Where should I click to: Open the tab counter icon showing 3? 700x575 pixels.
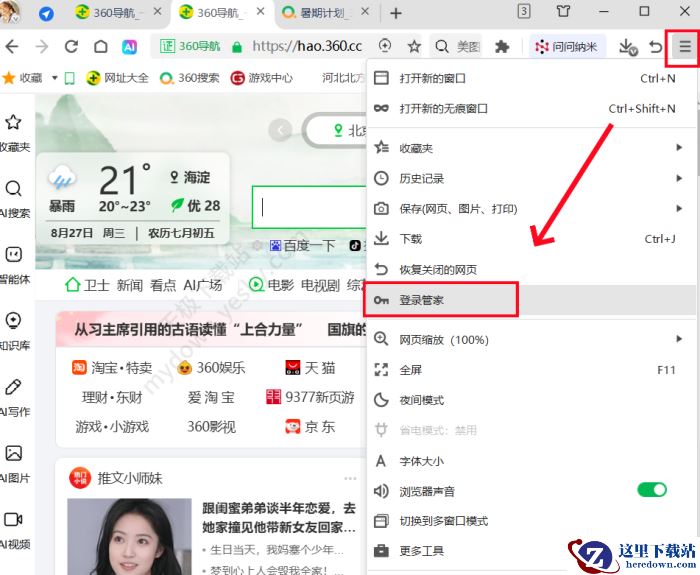[524, 11]
